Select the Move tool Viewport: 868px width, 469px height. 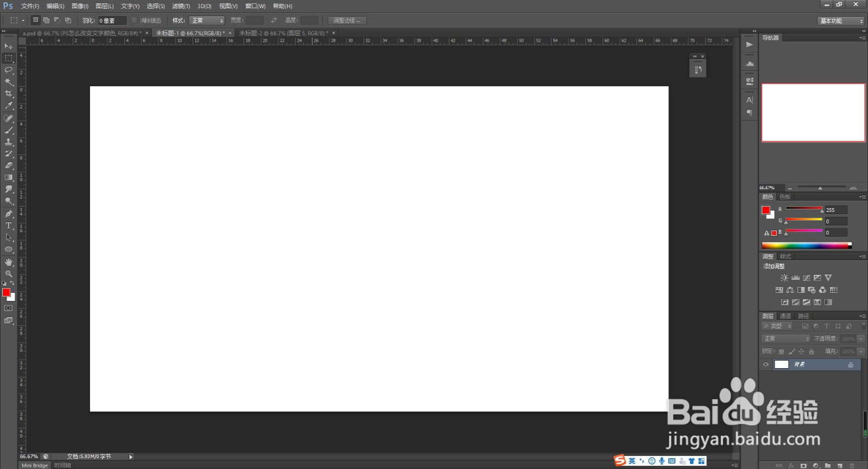(x=9, y=46)
